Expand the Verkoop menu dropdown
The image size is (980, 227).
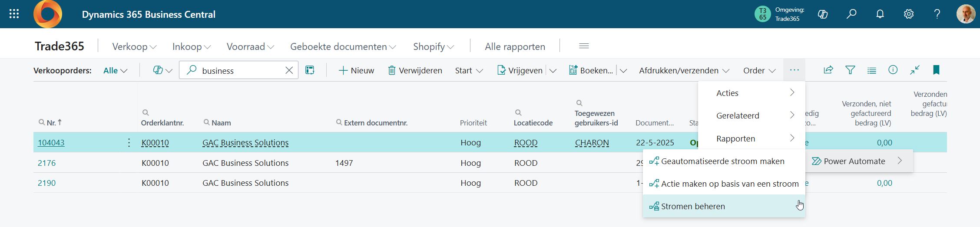click(134, 46)
